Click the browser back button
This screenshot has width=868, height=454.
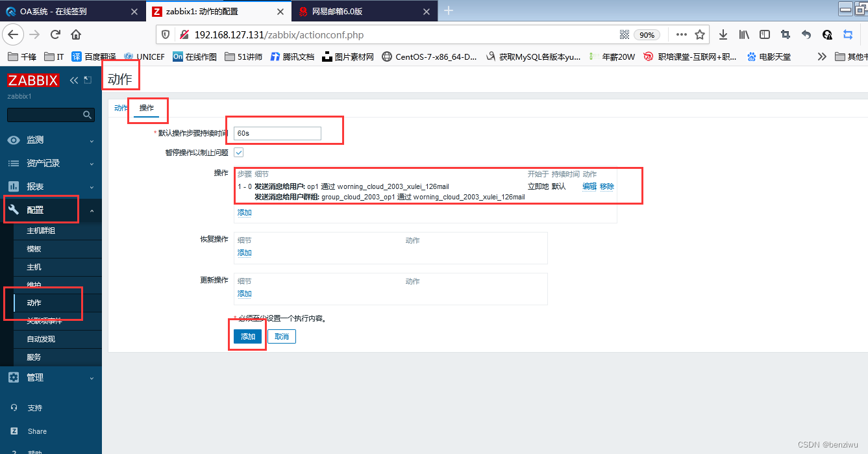click(13, 34)
